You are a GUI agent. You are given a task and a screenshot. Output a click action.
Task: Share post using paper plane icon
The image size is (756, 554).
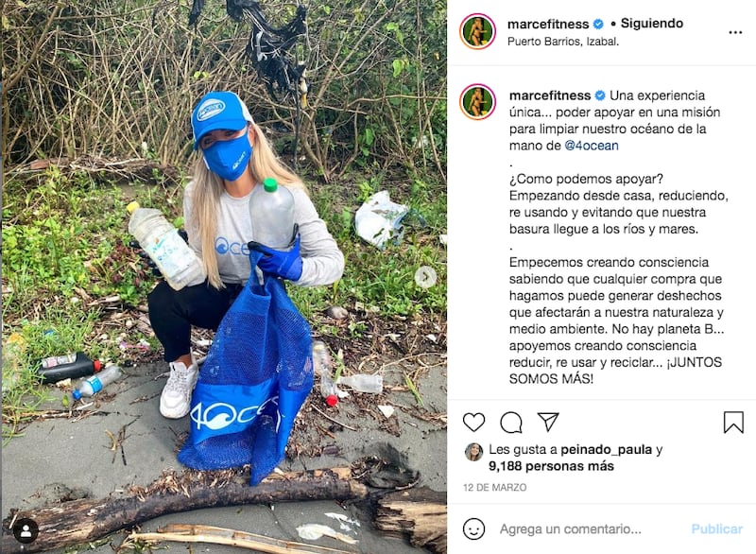tap(548, 422)
